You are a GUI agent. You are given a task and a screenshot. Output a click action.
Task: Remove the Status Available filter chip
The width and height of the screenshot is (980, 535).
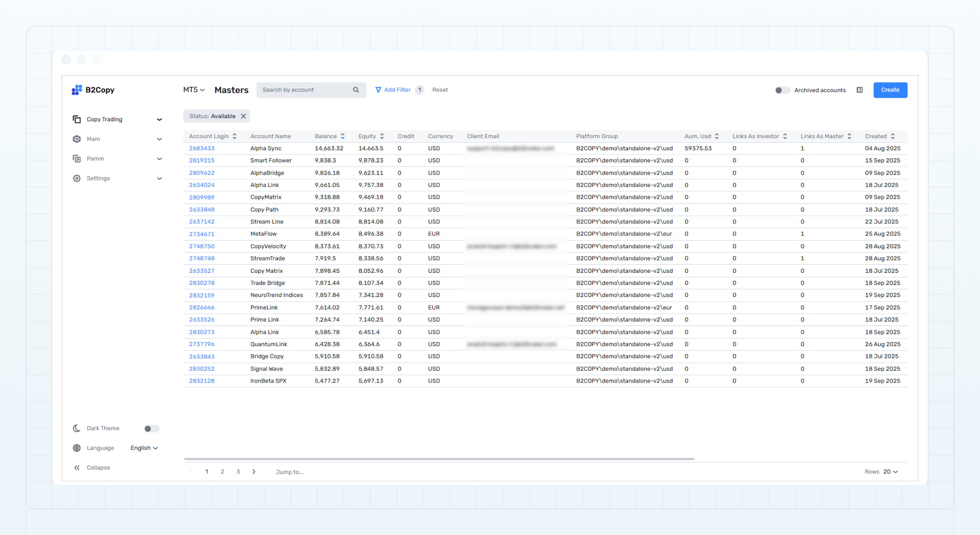(243, 116)
